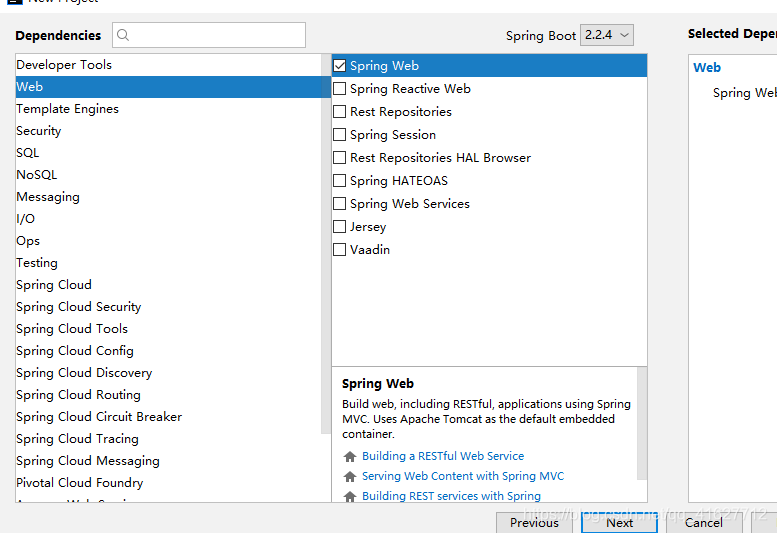Click the Dependencies search input field

[209, 35]
